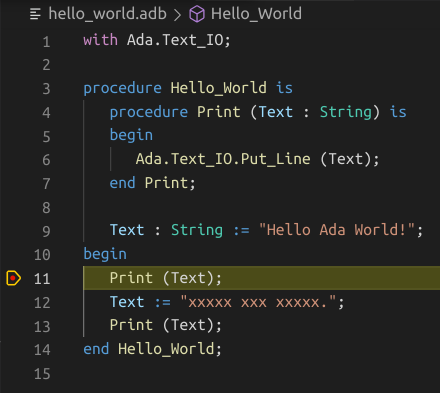Click 'Text' variable declaration on line 9
The width and height of the screenshot is (440, 393).
tap(127, 230)
